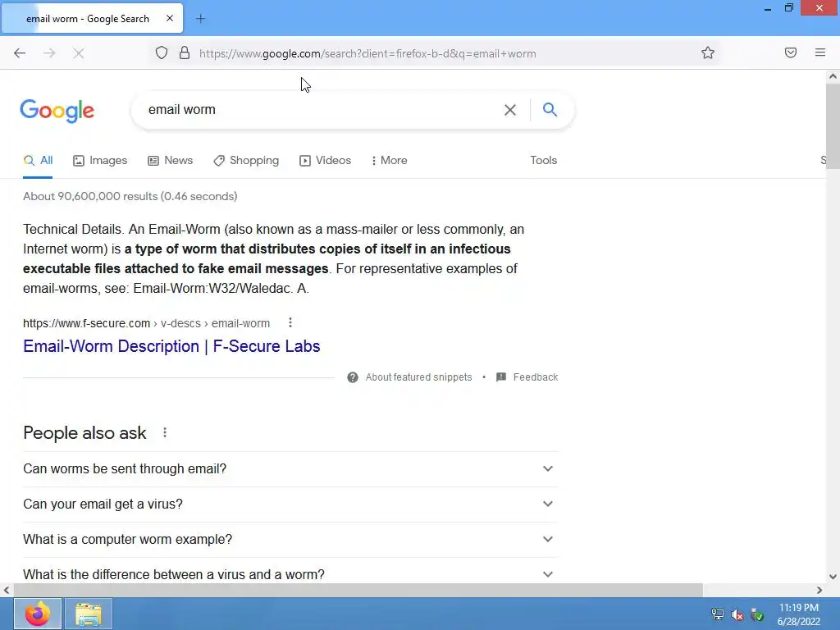Open the security shield tray icon
Image resolution: width=840 pixels, height=630 pixels.
coord(757,615)
